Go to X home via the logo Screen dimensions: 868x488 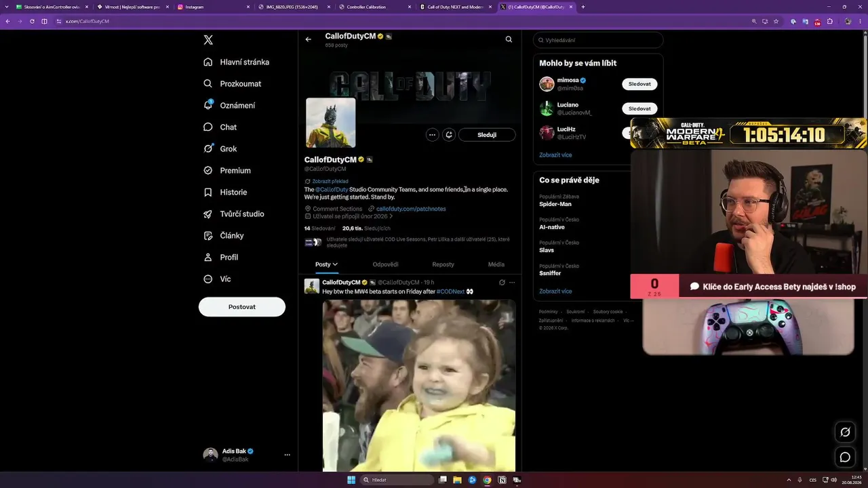pos(208,40)
